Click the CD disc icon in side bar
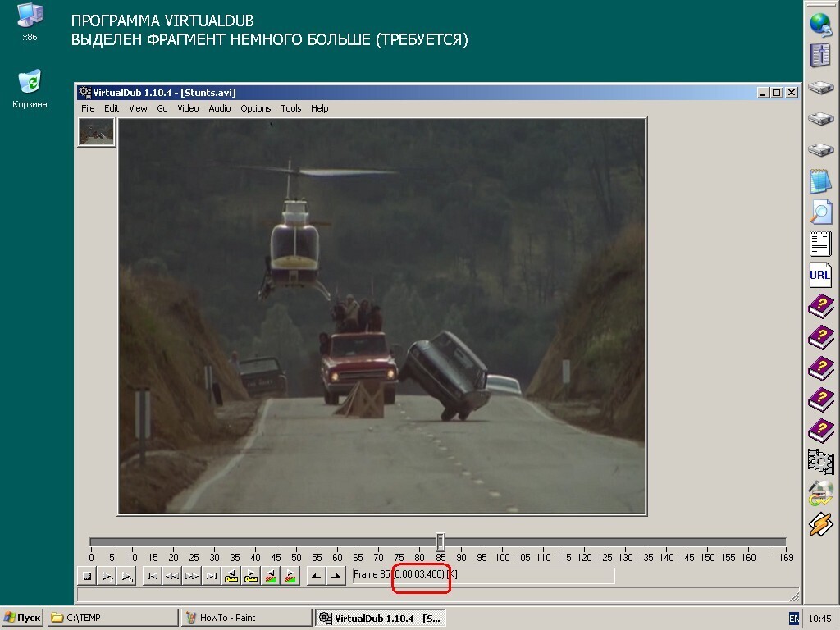This screenshot has width=840, height=630. pos(820,493)
